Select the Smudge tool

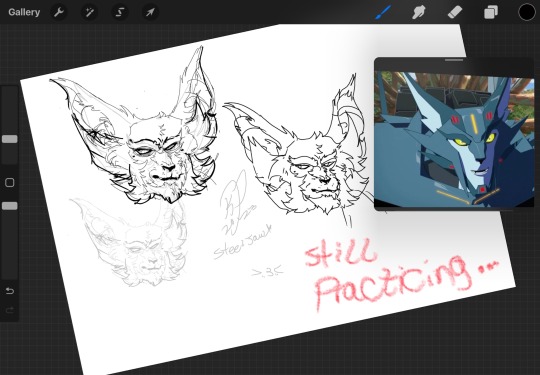pyautogui.click(x=418, y=13)
